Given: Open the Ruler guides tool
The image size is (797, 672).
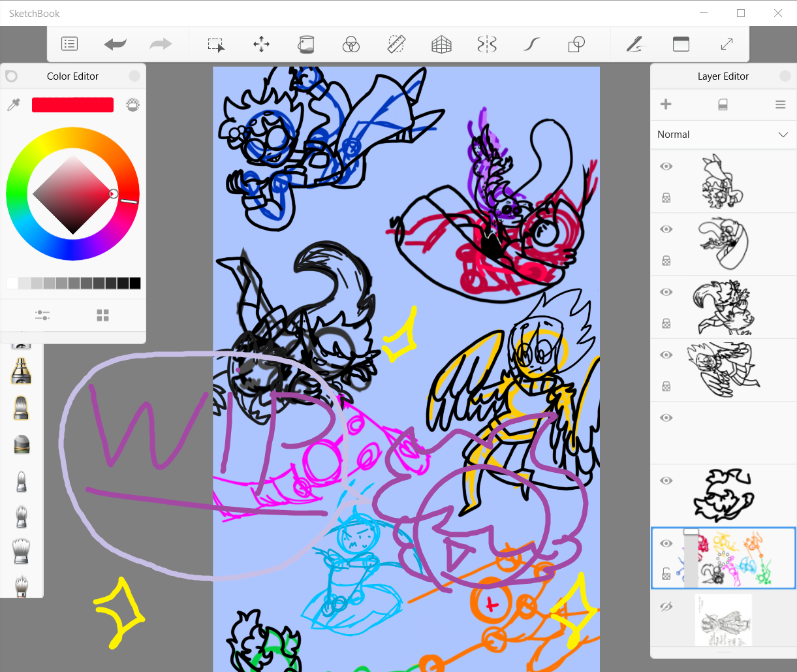Looking at the screenshot, I should (x=396, y=44).
